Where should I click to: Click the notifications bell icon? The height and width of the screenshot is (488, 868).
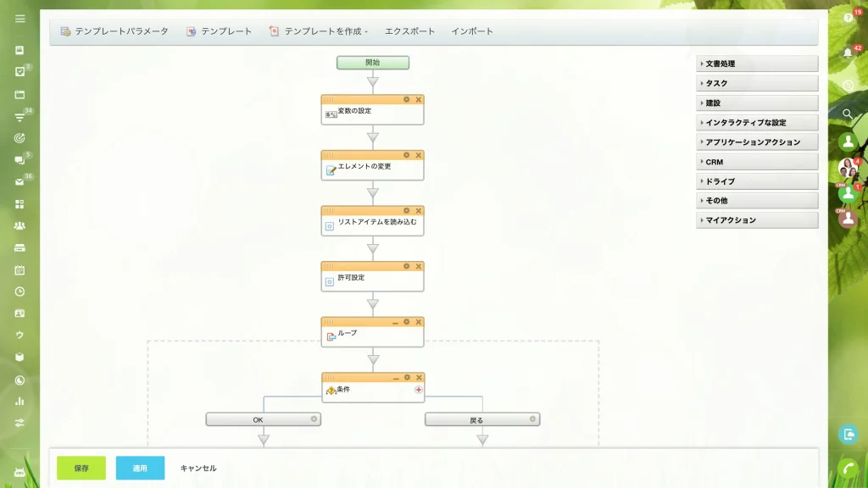click(x=848, y=53)
